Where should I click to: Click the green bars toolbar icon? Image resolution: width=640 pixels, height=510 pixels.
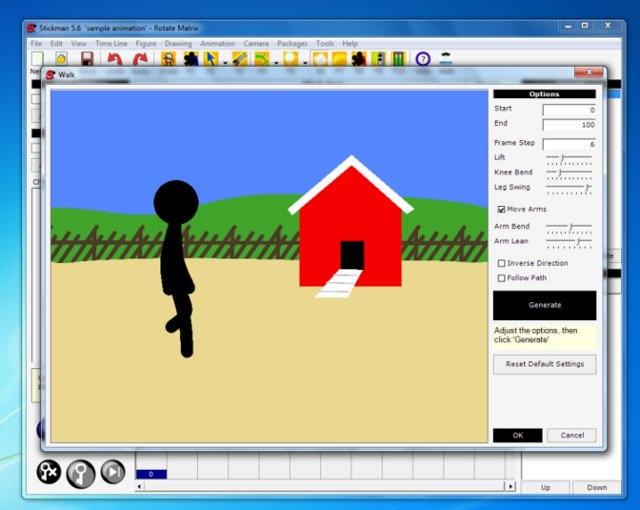point(398,59)
